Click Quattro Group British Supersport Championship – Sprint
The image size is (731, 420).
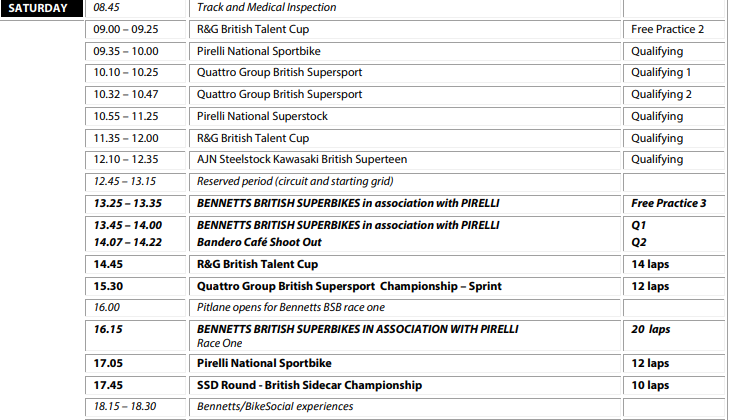(x=349, y=286)
